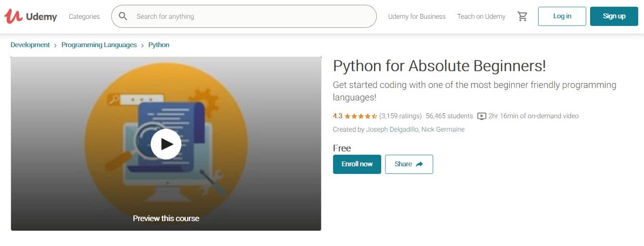This screenshot has width=644, height=246.
Task: Open the shopping cart icon
Action: click(522, 16)
